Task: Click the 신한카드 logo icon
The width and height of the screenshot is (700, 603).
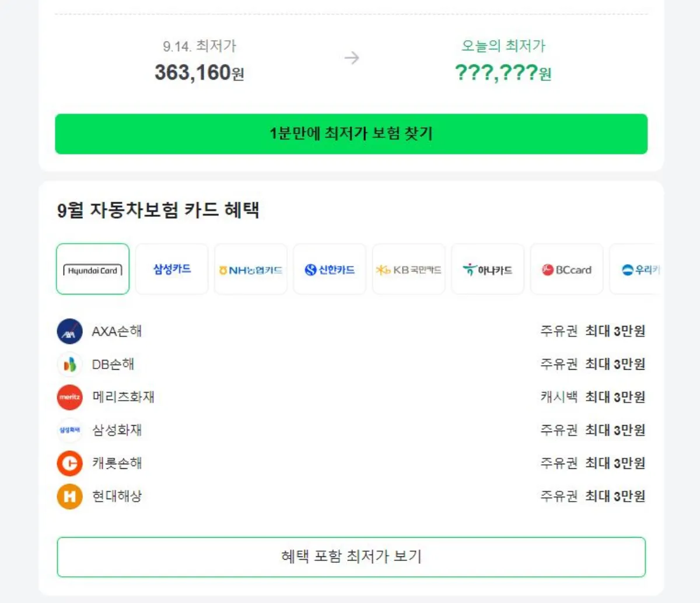Action: (310, 269)
